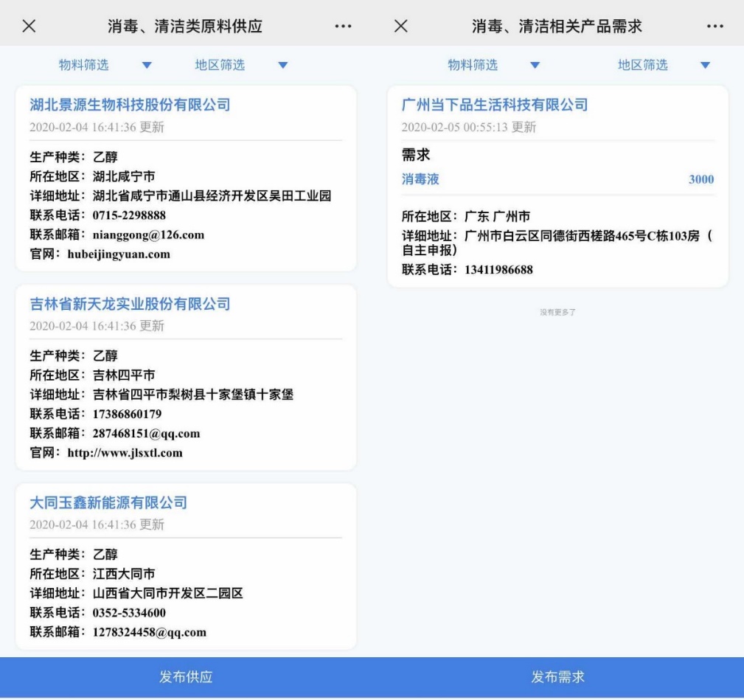Image resolution: width=744 pixels, height=700 pixels.
Task: Click the 没有更多了 end-of-list note
Action: (x=558, y=312)
